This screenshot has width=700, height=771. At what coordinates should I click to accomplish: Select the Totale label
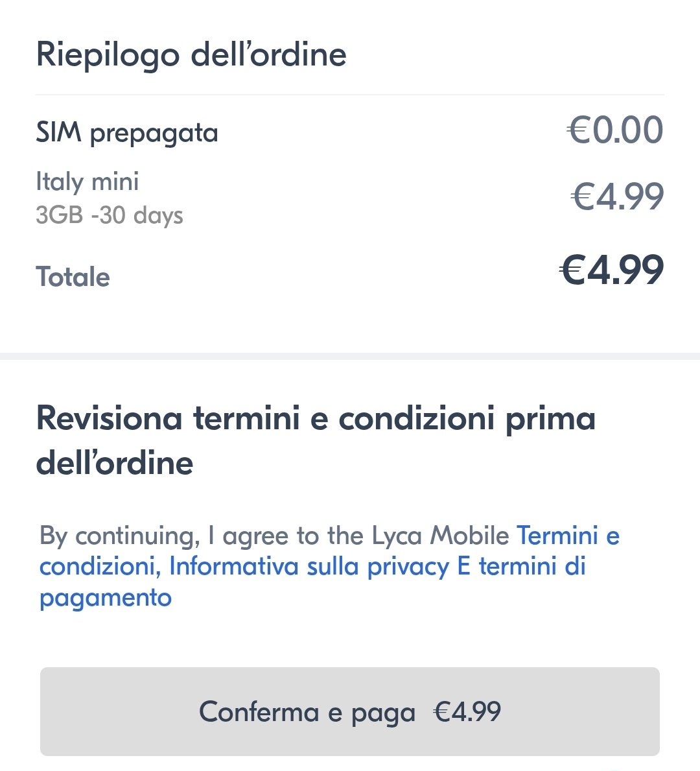(73, 277)
